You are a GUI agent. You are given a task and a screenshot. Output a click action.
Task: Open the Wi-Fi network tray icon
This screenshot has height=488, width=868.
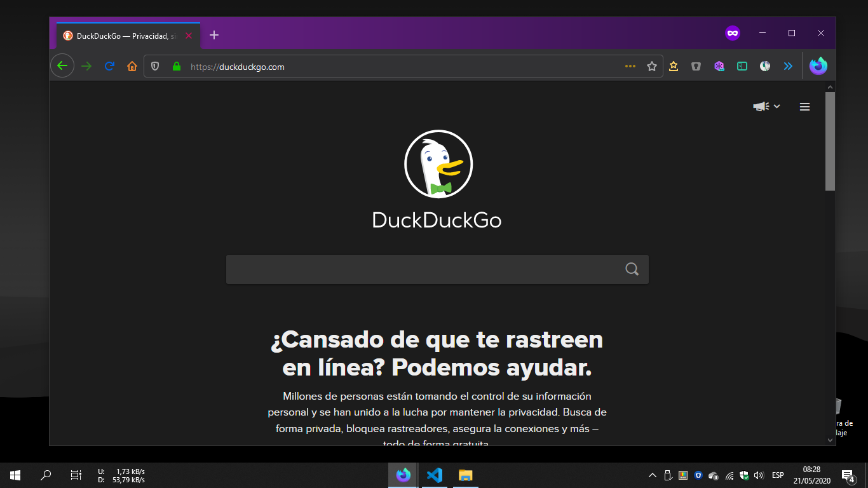(x=729, y=475)
